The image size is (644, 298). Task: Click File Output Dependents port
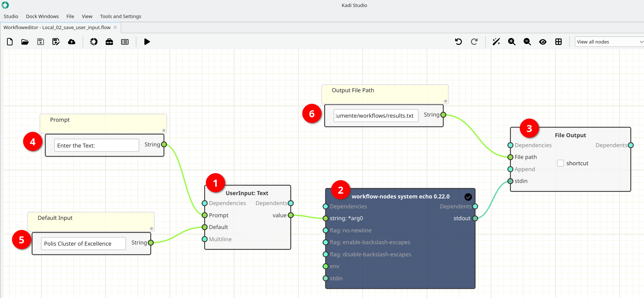(x=631, y=145)
